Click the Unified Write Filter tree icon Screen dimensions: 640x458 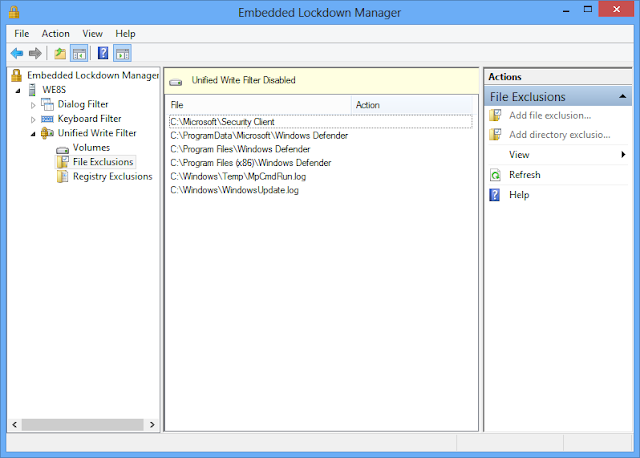tap(47, 133)
